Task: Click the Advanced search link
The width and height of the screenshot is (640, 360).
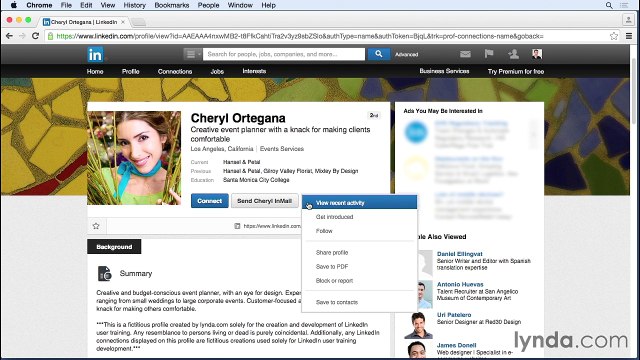Action: 406,54
